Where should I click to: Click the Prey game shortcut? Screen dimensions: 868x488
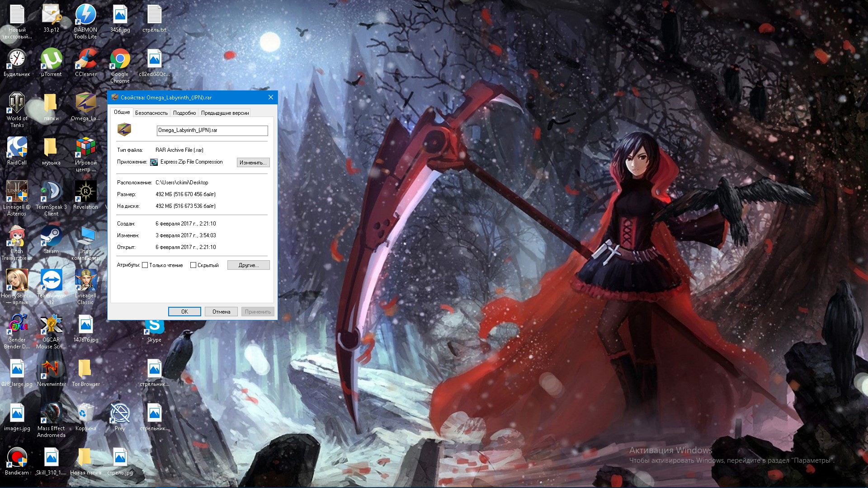(x=120, y=417)
